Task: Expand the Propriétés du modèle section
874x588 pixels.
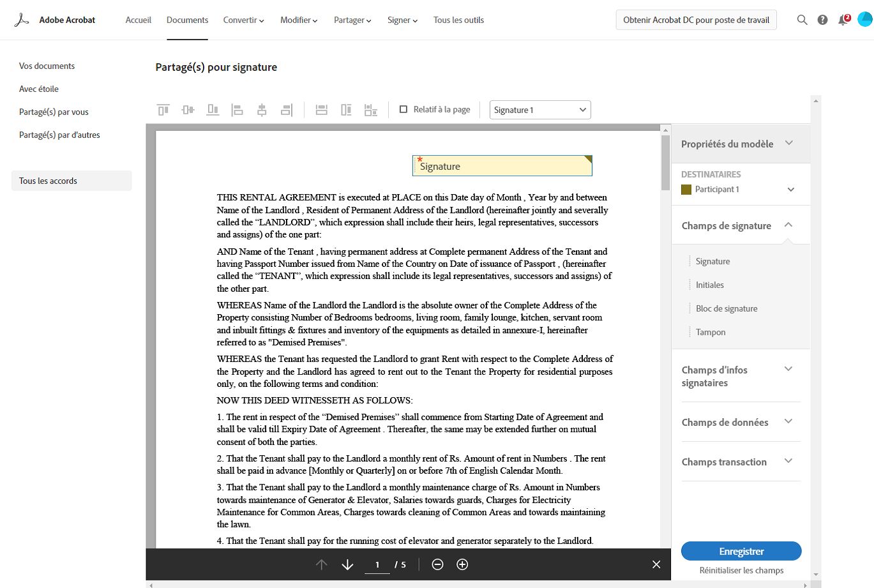Action: pyautogui.click(x=741, y=144)
